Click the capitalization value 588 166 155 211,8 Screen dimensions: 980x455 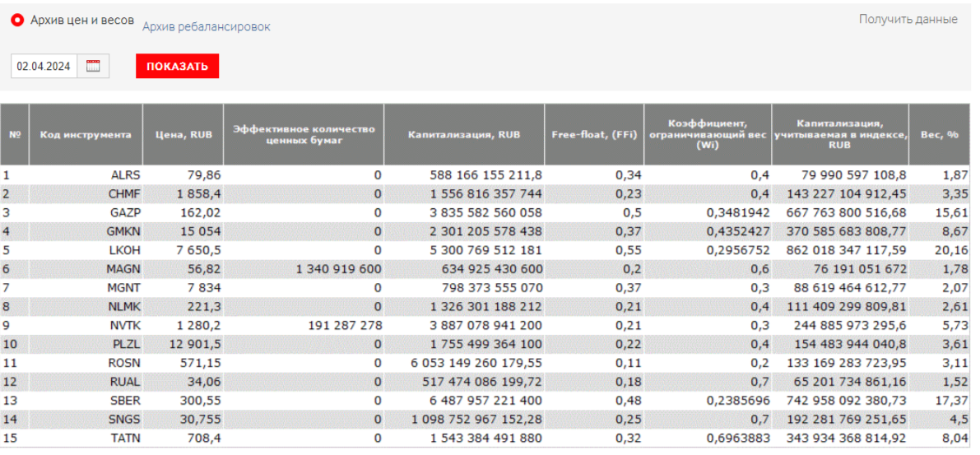point(485,175)
